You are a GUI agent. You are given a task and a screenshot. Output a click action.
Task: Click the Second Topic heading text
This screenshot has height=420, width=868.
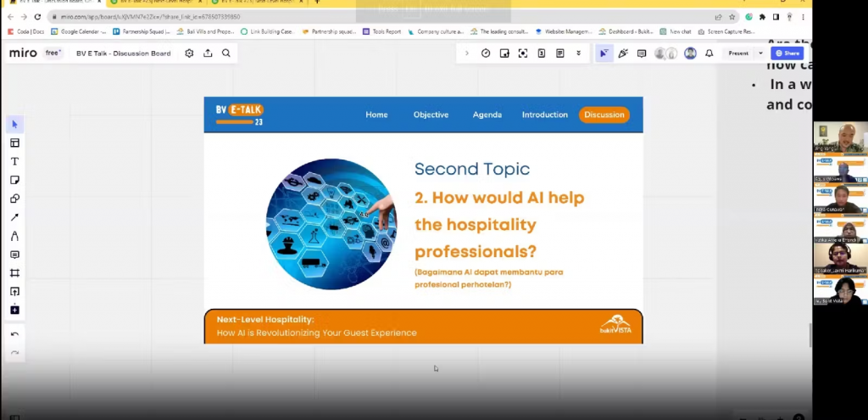tap(472, 169)
